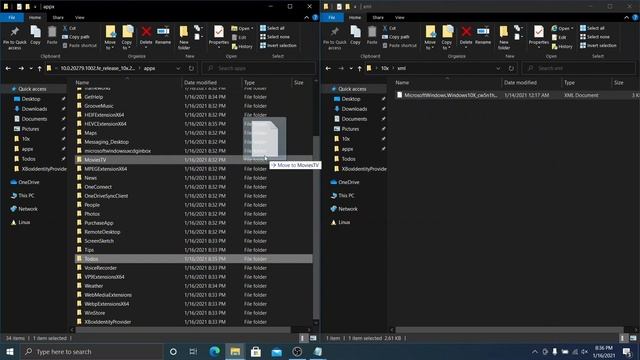Select Downloads in left window sidebar
640x360 pixels.
[34, 109]
